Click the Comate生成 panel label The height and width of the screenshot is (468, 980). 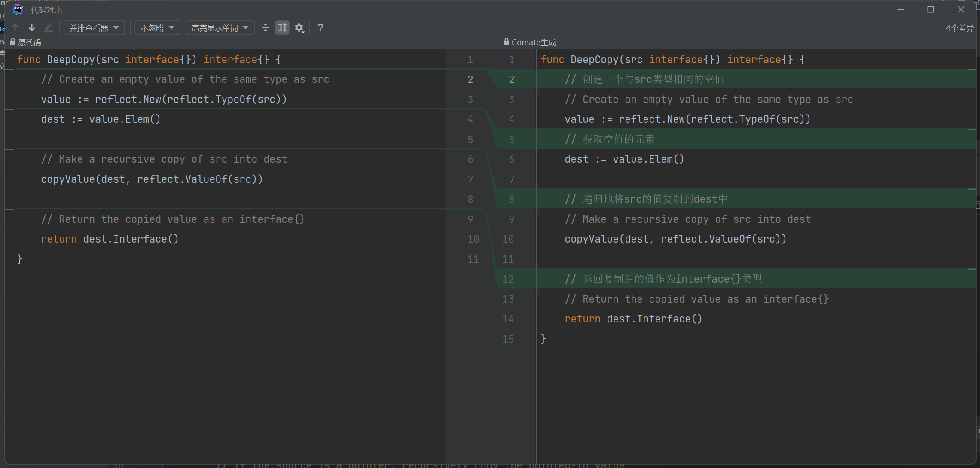[534, 42]
